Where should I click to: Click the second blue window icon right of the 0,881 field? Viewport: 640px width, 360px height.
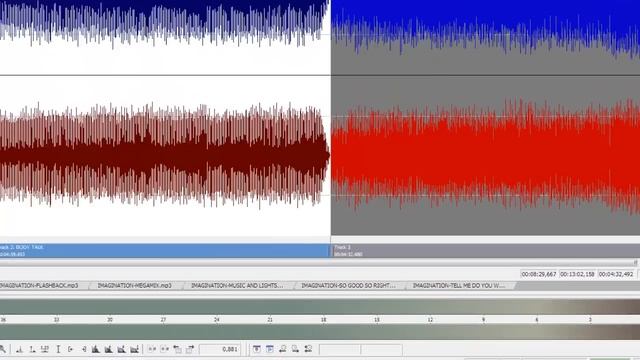click(x=270, y=349)
